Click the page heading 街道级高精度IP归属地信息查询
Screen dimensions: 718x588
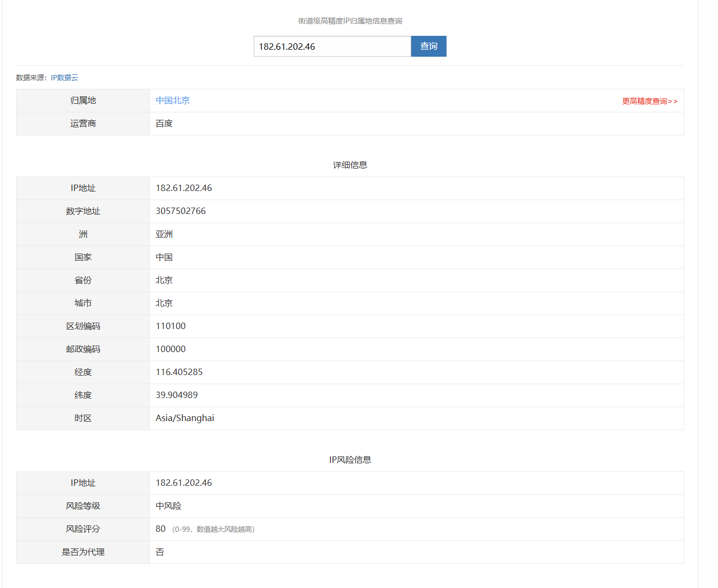(x=350, y=21)
